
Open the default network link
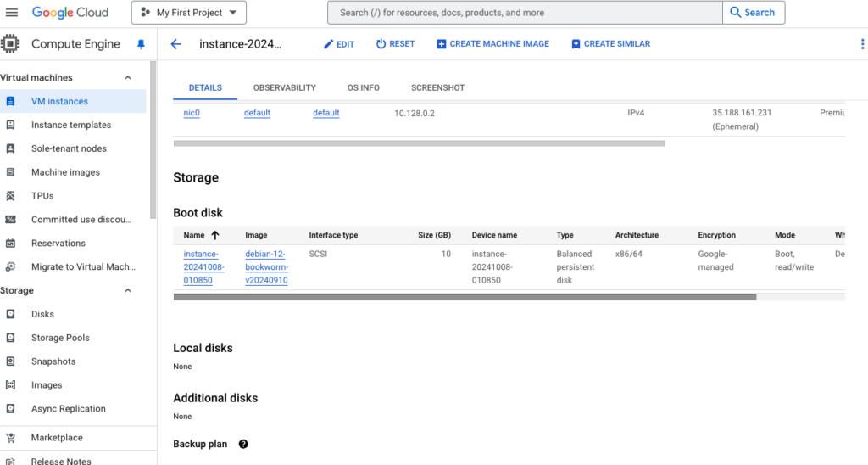click(x=258, y=113)
